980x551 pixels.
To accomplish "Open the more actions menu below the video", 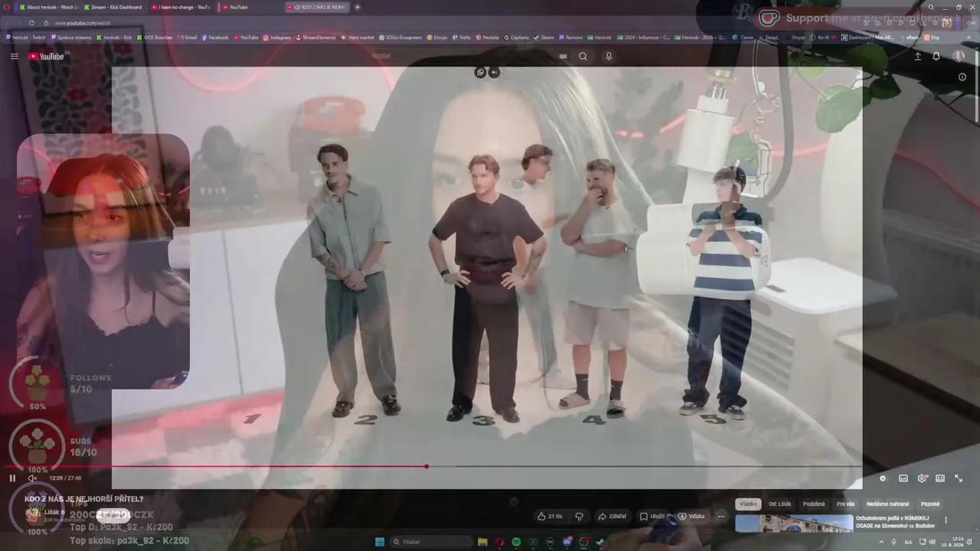I will point(721,517).
